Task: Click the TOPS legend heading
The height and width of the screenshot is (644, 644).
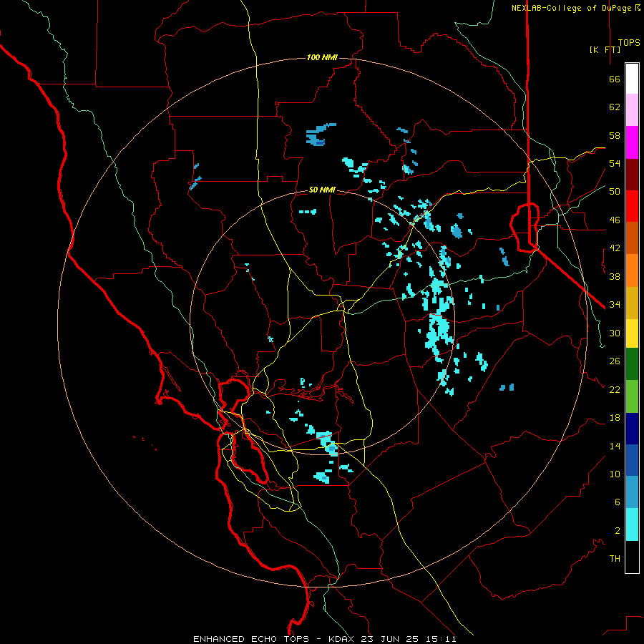Action: coord(629,42)
